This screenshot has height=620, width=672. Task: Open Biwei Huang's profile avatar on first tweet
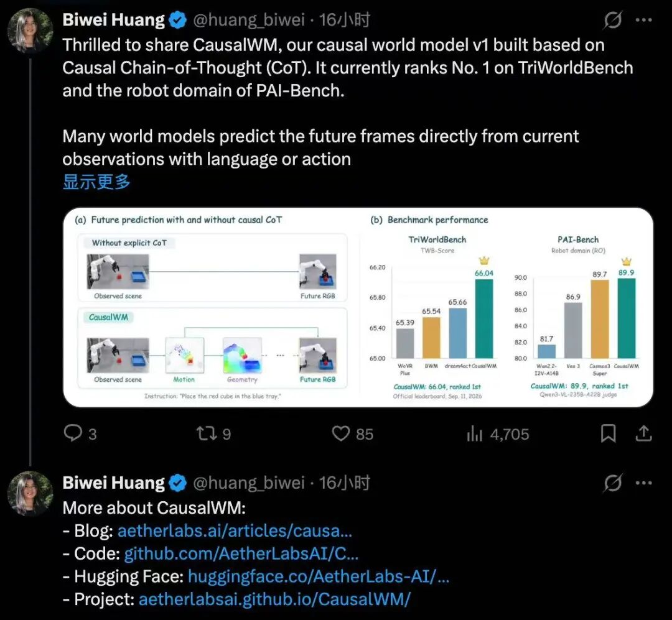(x=30, y=30)
